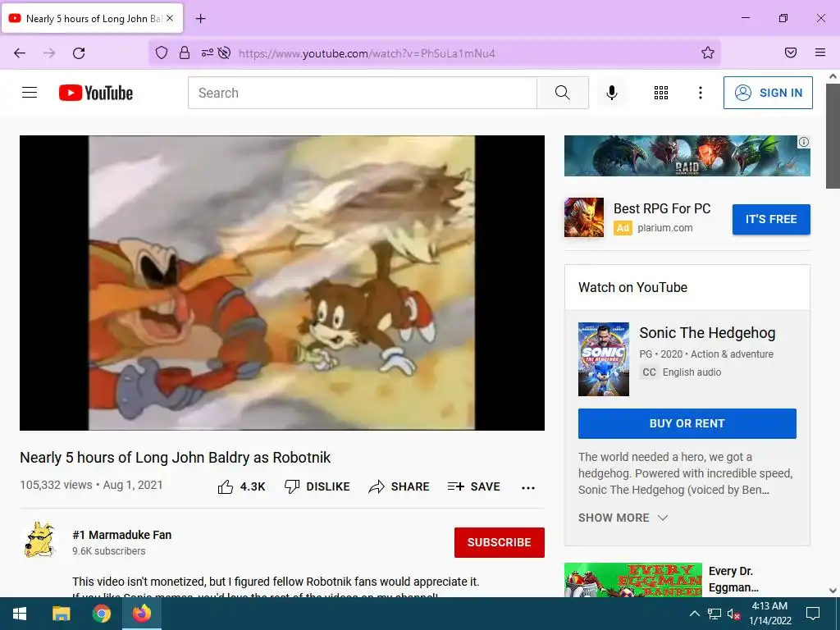Open Firefox tracking protection shield
The height and width of the screenshot is (630, 840).
[162, 52]
